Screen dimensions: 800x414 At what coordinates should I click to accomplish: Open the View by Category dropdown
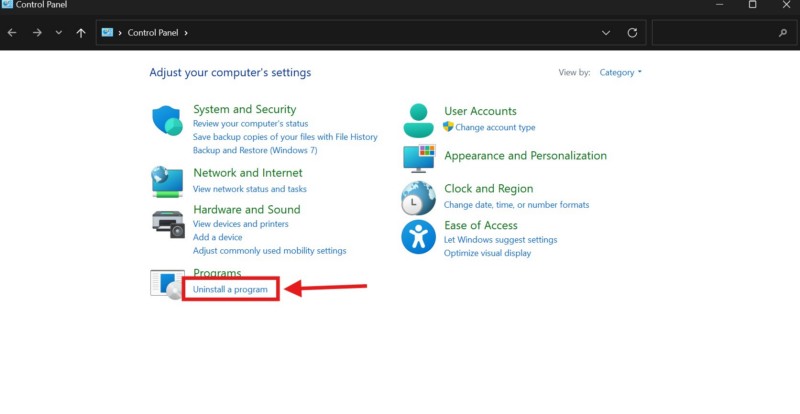click(620, 73)
